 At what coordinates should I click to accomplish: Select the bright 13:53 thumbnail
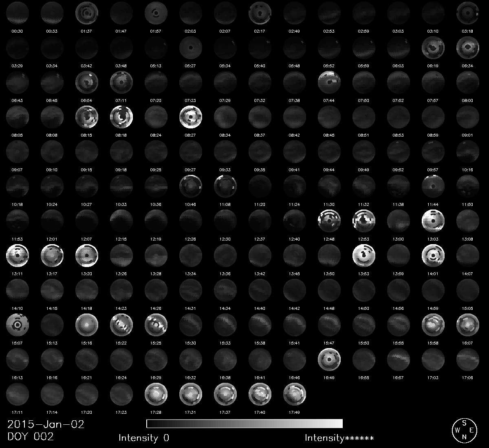click(x=364, y=256)
